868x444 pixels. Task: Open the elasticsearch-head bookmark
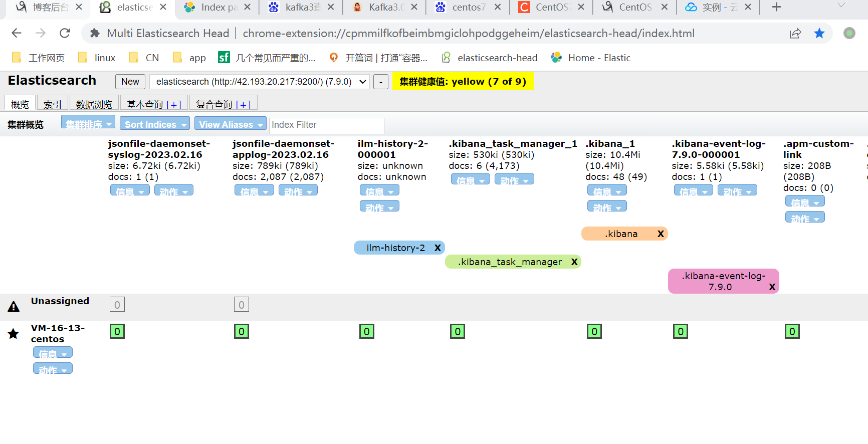pos(489,58)
